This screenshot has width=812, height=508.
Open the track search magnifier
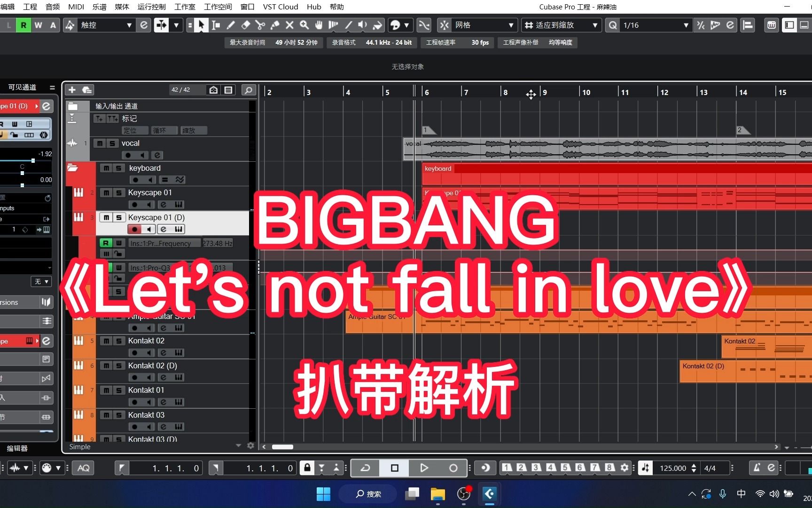coord(249,90)
